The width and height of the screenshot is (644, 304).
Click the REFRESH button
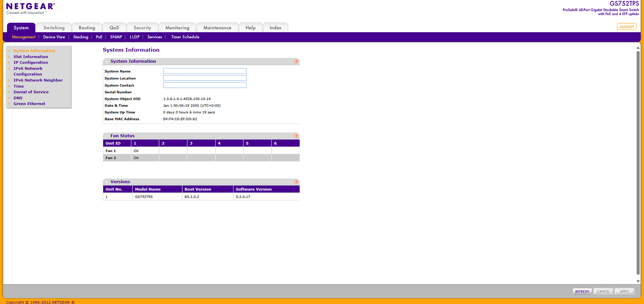(x=582, y=291)
